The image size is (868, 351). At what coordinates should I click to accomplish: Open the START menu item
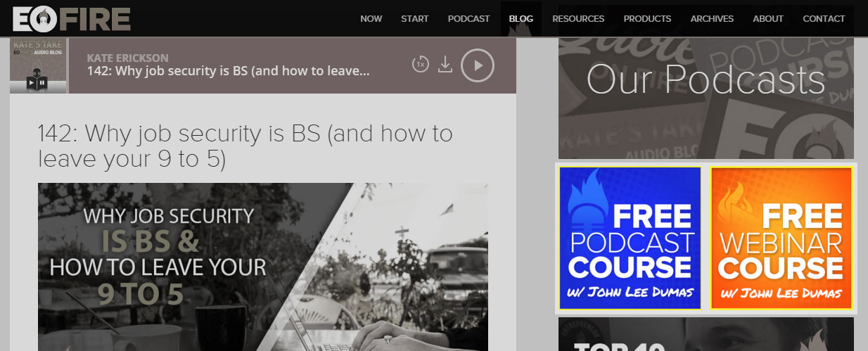click(415, 19)
